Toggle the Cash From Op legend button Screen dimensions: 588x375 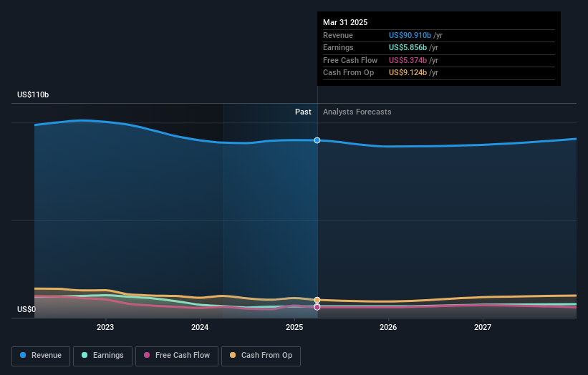261,356
